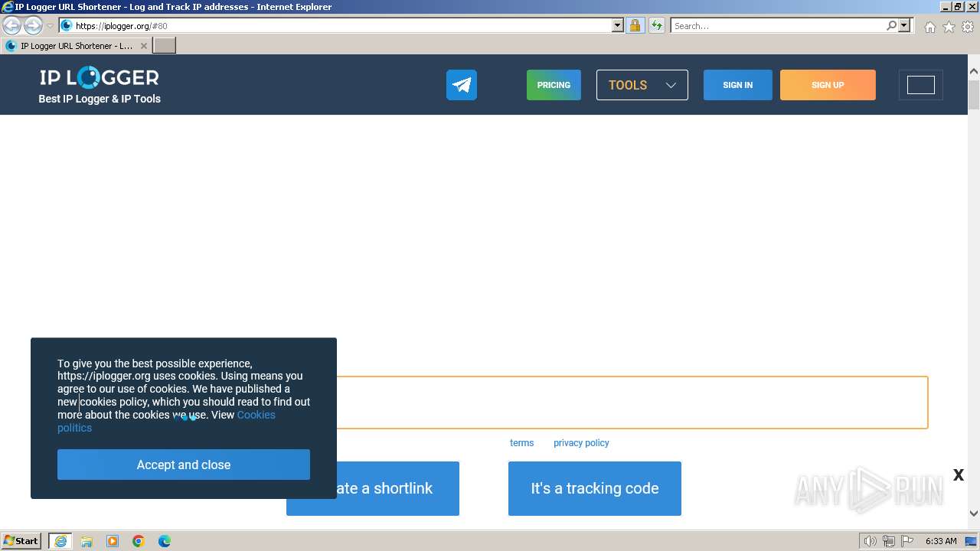Launch Chrome from taskbar
Image resolution: width=980 pixels, height=551 pixels.
pos(139,541)
